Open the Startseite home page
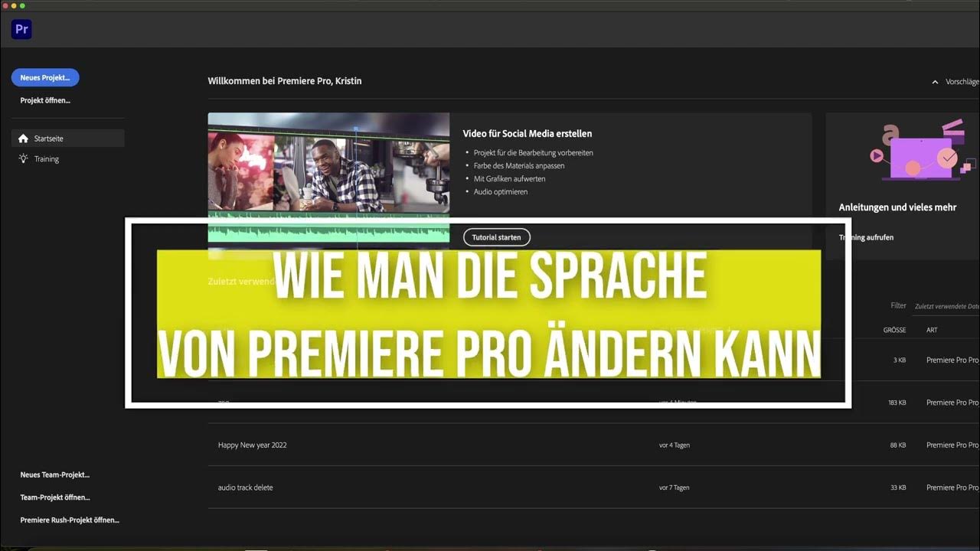Screen dimensions: 980x551 [x=68, y=139]
